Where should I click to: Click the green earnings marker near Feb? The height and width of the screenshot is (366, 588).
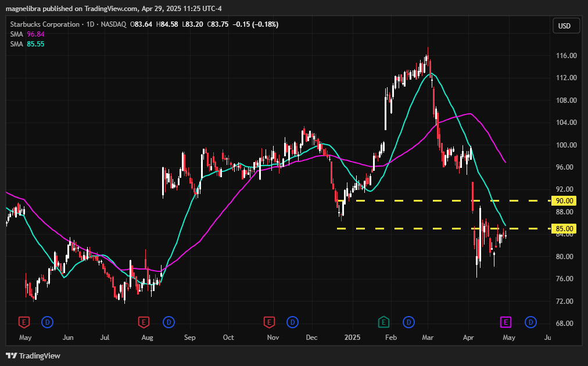tap(383, 322)
